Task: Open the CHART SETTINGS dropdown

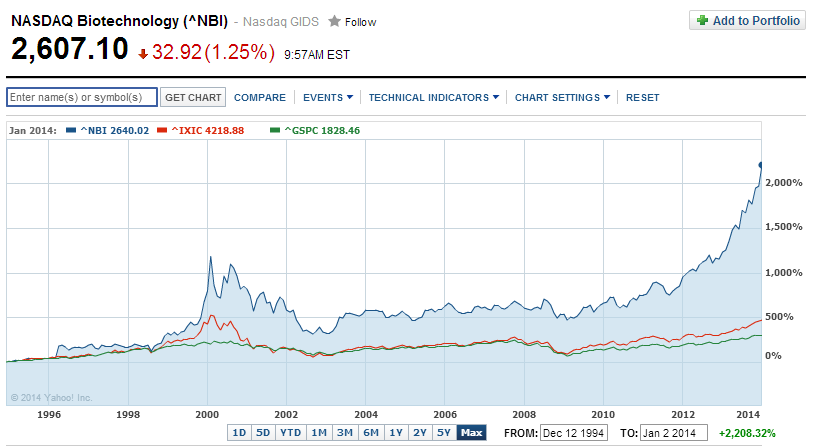Action: 562,97
